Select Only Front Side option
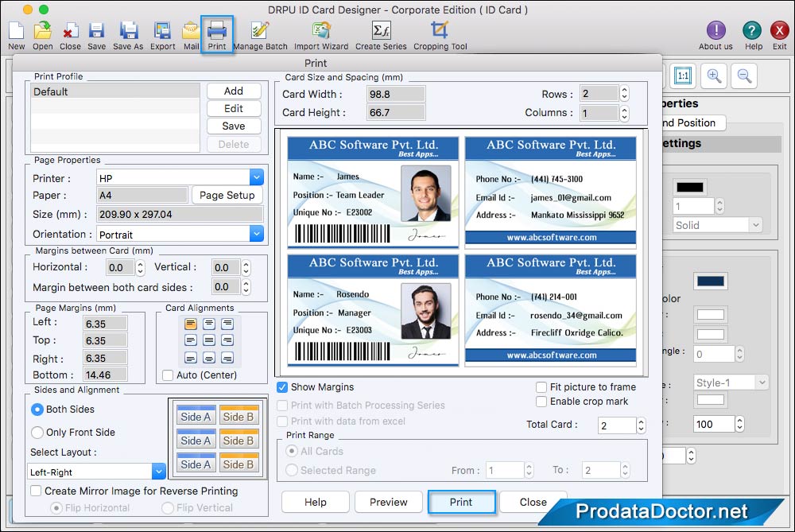 [37, 433]
